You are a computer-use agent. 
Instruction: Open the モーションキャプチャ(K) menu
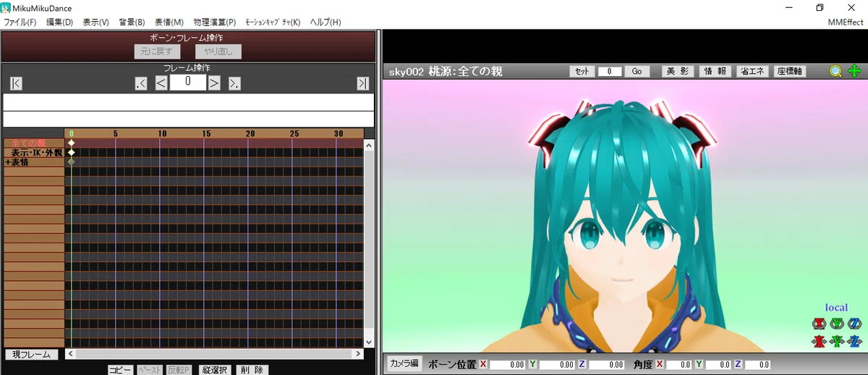(273, 22)
